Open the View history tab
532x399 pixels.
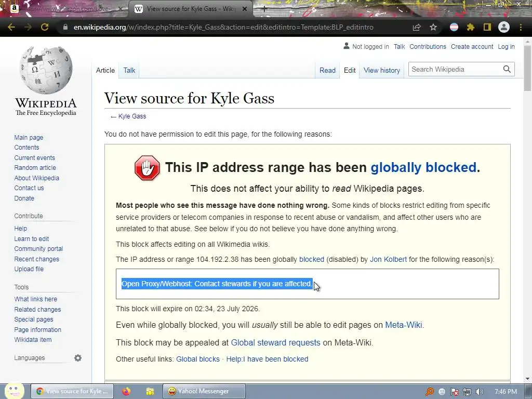pyautogui.click(x=382, y=70)
